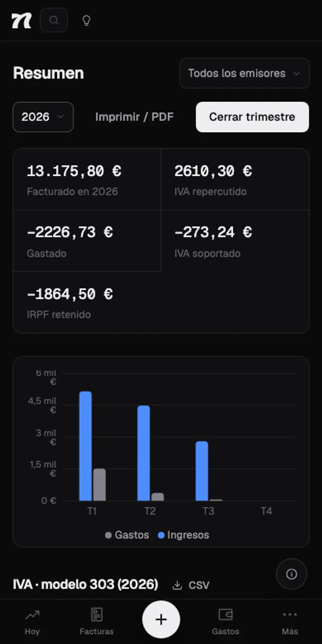Toggle Ingresos series in chart legend
The image size is (322, 644).
coord(184,535)
